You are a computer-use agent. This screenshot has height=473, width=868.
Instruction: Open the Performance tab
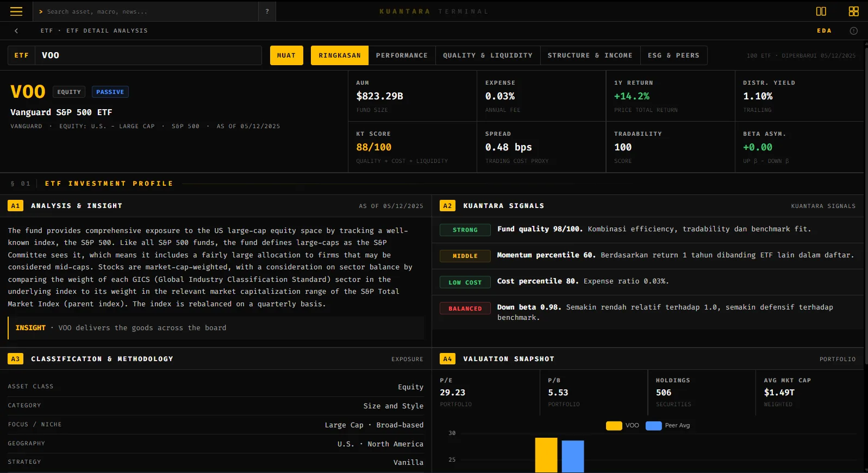[x=402, y=55]
